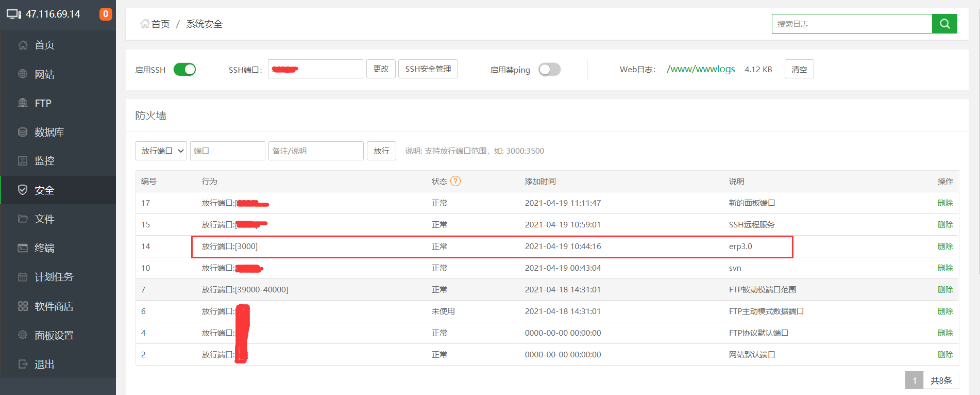Delete rule 4 FTP协议默认端口
Image resolution: width=980 pixels, height=395 pixels.
pos(945,333)
